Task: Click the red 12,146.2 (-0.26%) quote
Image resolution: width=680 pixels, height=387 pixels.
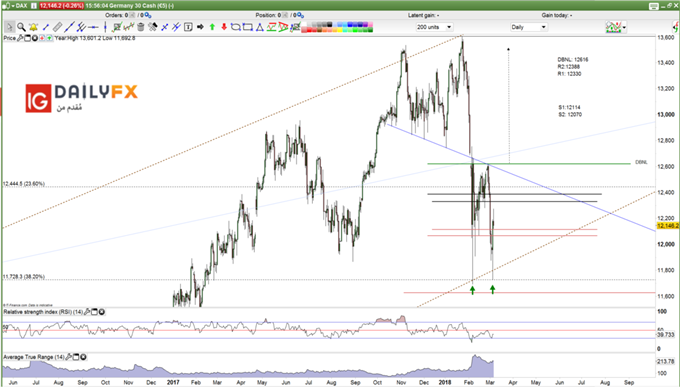Action: coord(62,6)
